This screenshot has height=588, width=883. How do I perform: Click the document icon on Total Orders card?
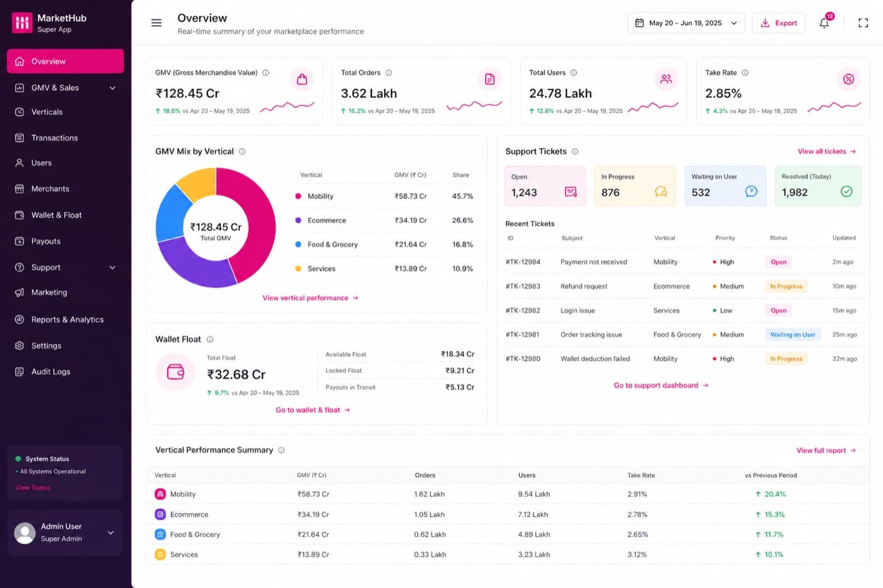[x=490, y=79]
